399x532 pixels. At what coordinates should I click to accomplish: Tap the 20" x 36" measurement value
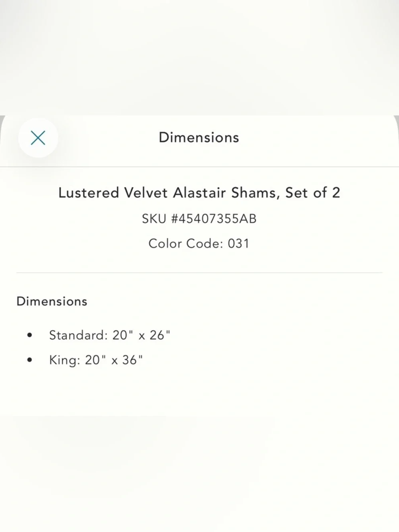point(114,360)
